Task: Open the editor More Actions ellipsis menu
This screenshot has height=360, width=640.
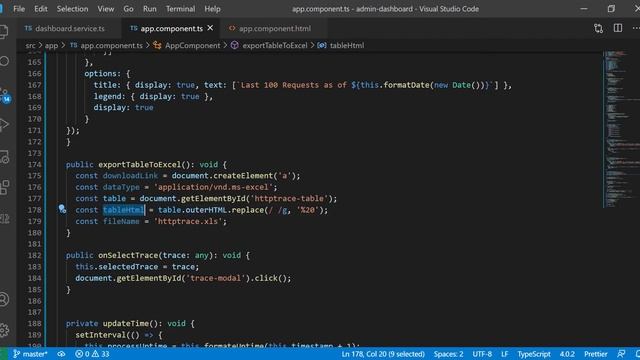Action: (636, 28)
